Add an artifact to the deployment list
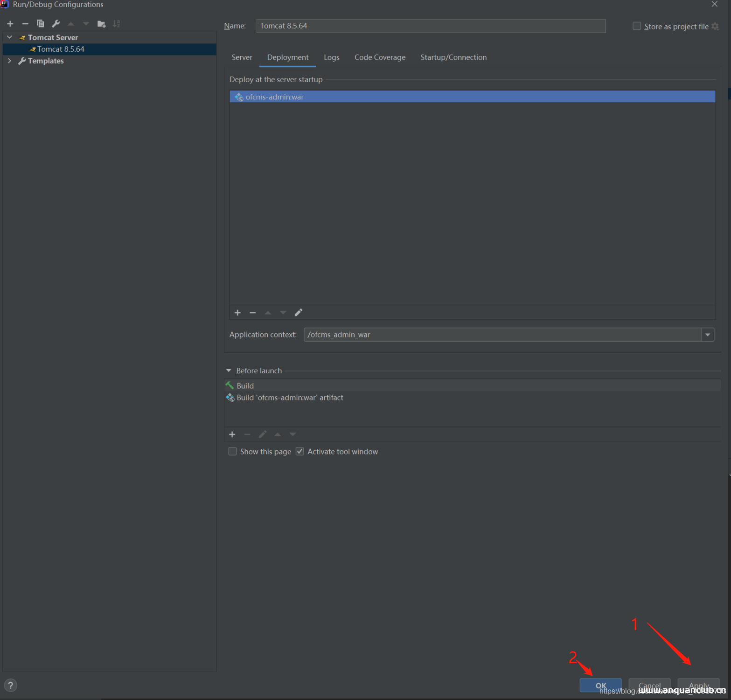Image resolution: width=731 pixels, height=700 pixels. coord(237,313)
